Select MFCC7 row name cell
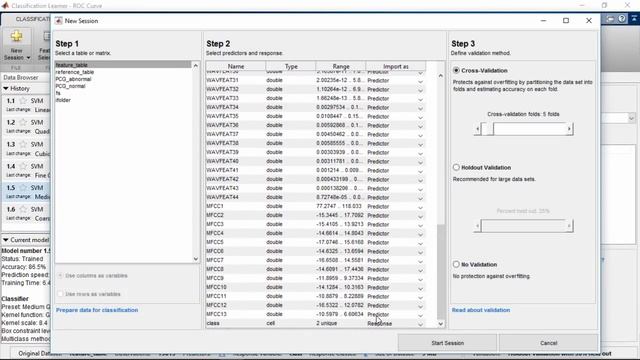This screenshot has height=360, width=640. pos(236,260)
